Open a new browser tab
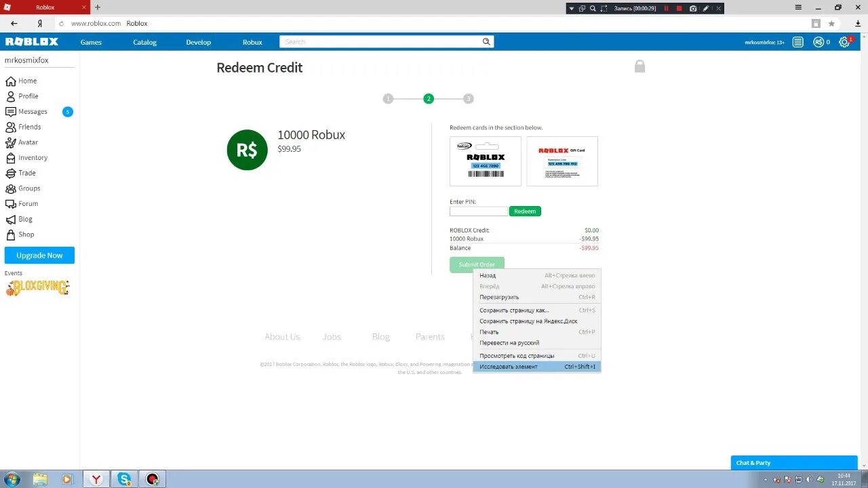Screen dimensions: 868x488 click(x=98, y=7)
